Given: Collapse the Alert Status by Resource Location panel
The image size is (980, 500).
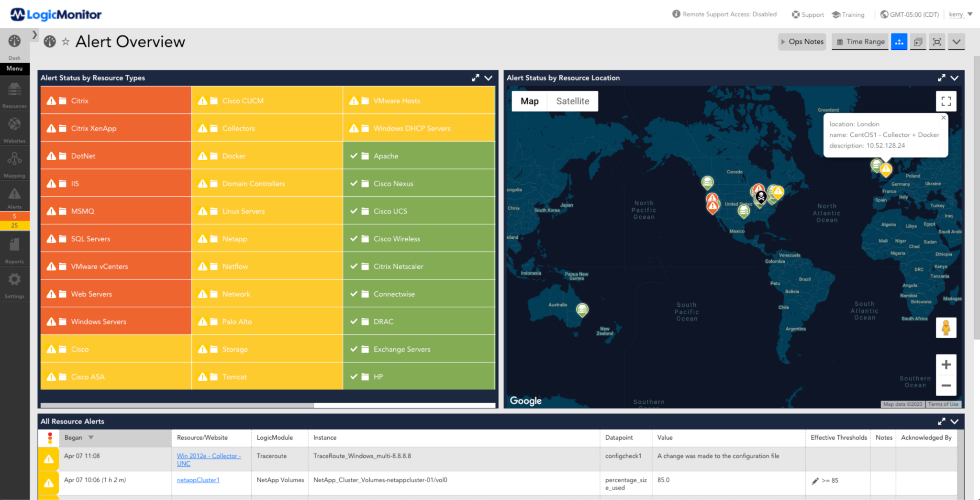Looking at the screenshot, I should (955, 78).
